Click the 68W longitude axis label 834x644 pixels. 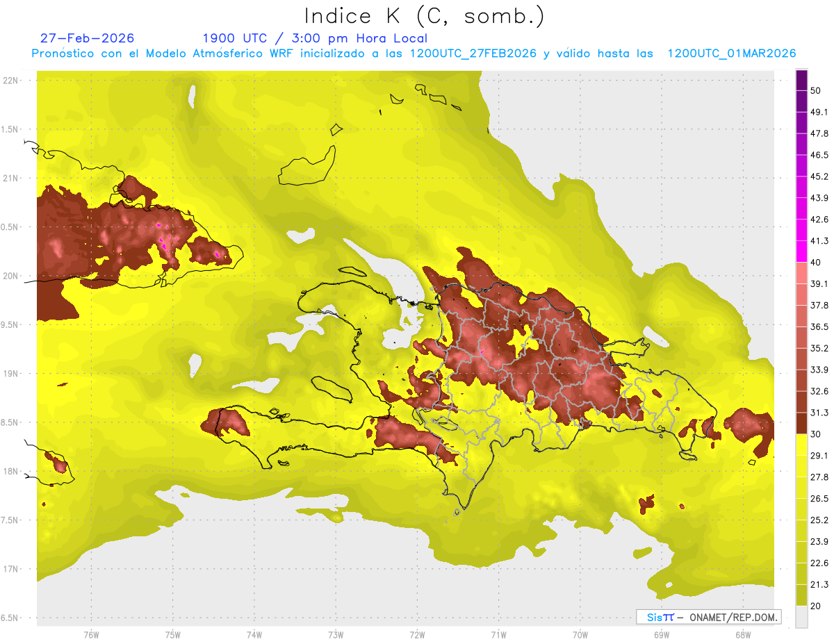pos(742,634)
